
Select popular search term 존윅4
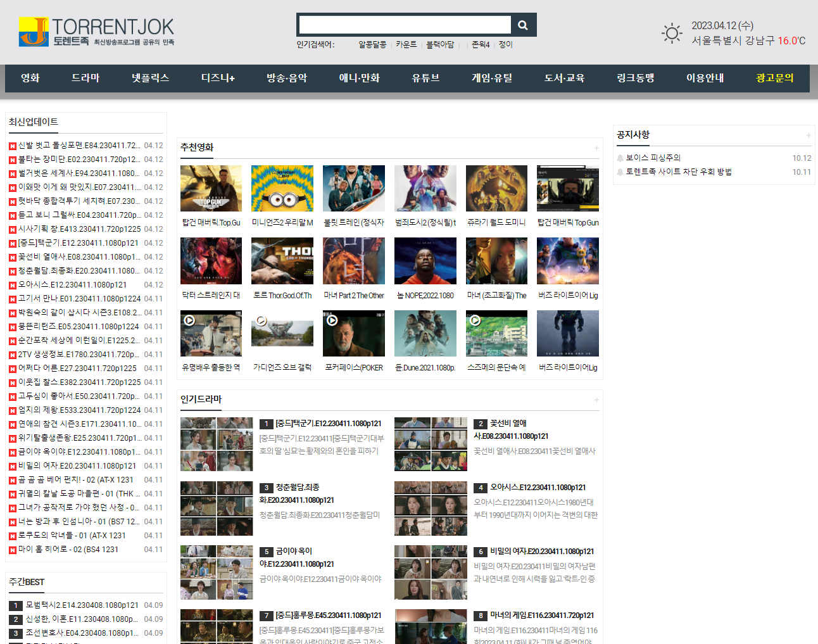(x=481, y=45)
